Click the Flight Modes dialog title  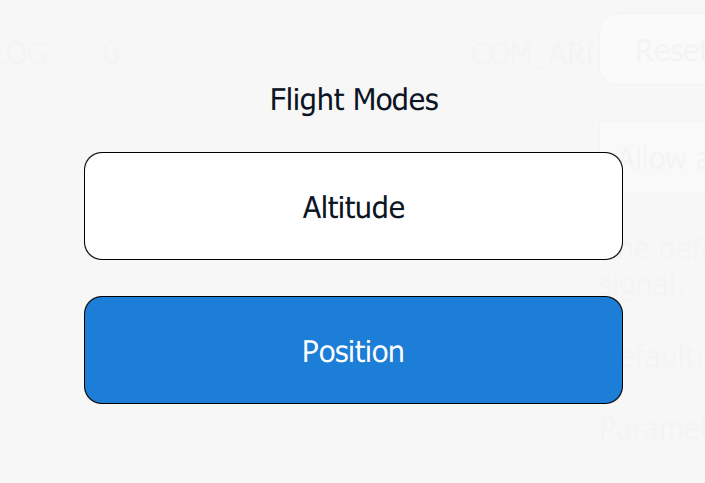tap(354, 100)
